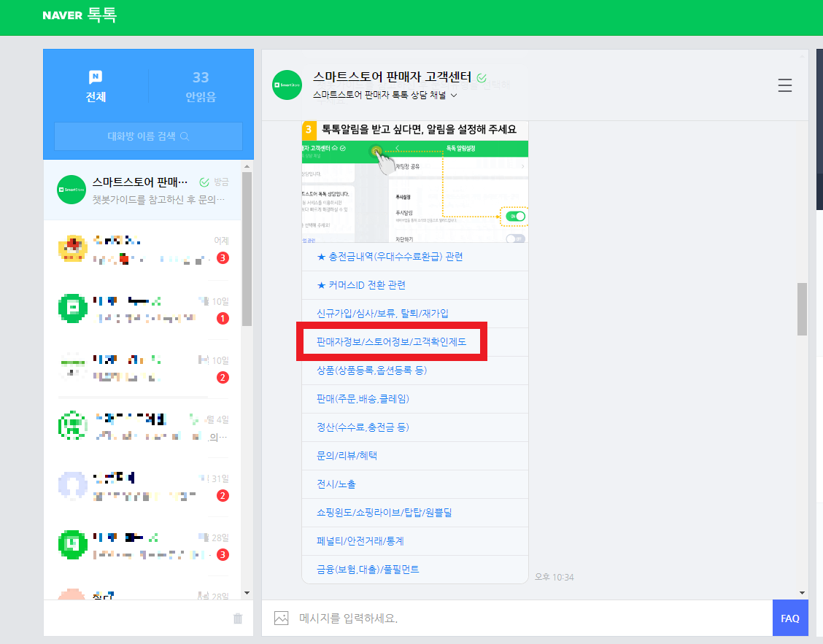
Task: Click the FAQ button
Action: [790, 618]
